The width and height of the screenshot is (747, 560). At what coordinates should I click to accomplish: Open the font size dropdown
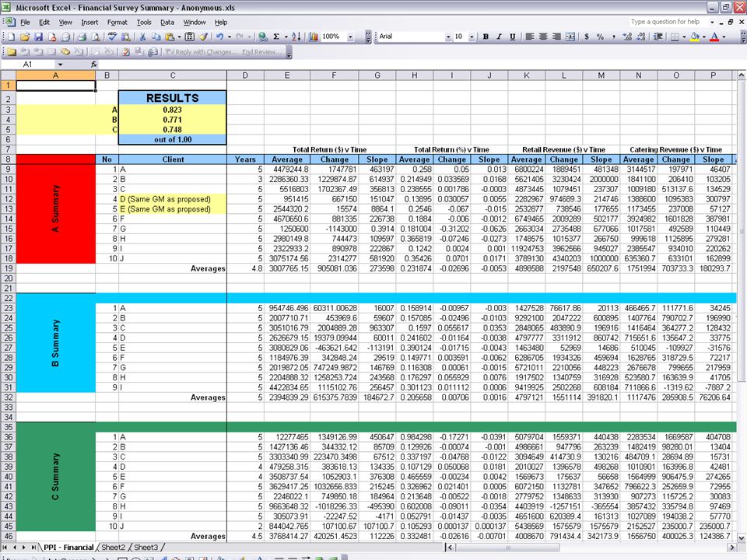tap(472, 37)
